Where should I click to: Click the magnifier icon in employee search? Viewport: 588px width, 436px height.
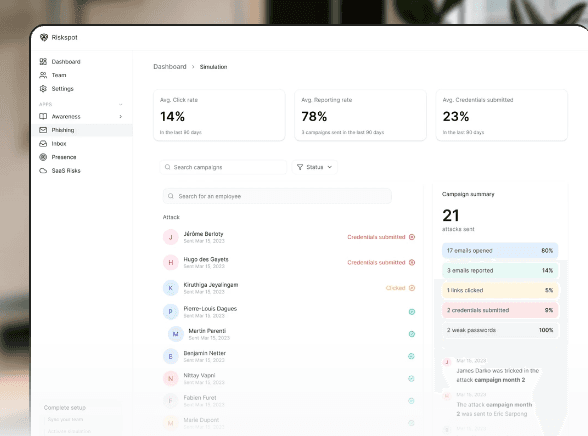(171, 196)
